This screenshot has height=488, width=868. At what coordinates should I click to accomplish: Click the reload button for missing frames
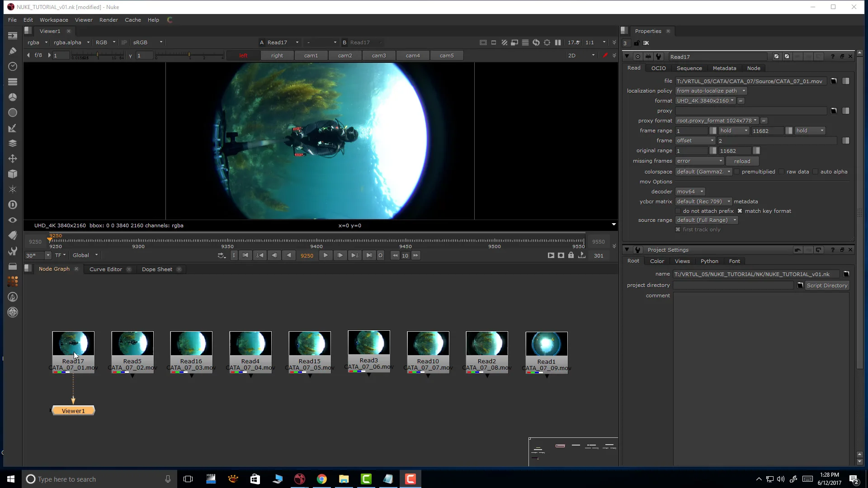coord(742,161)
